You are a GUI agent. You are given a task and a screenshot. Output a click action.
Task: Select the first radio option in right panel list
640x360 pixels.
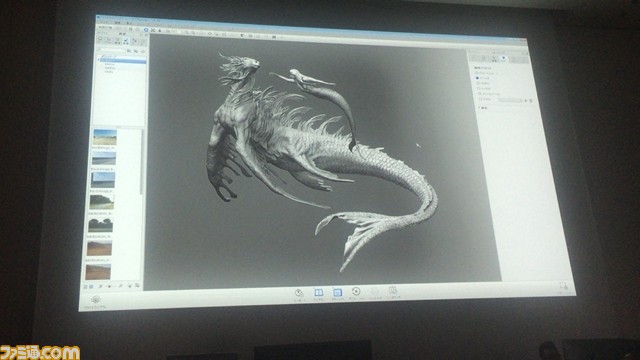click(477, 73)
